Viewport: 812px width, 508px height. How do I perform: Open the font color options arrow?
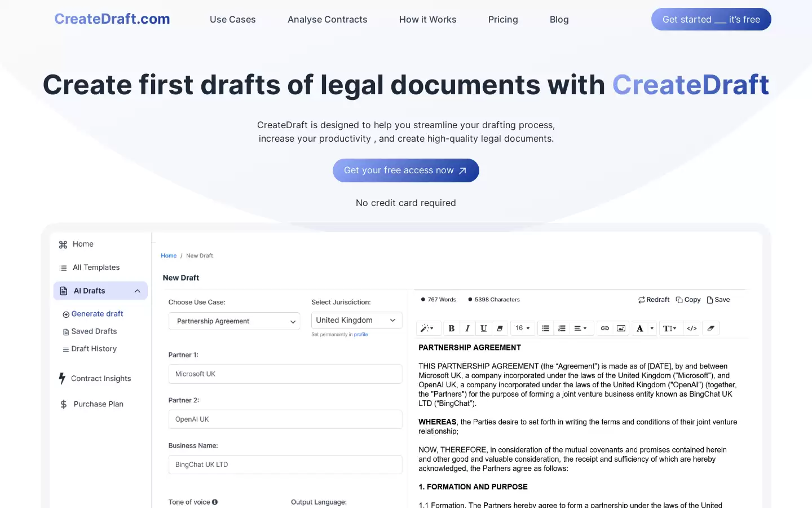[x=652, y=328]
